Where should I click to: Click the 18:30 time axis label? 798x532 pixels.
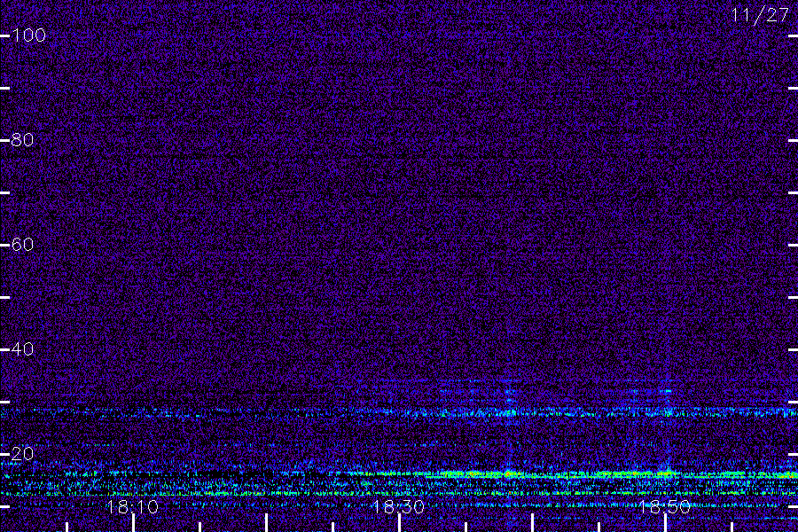click(x=398, y=507)
